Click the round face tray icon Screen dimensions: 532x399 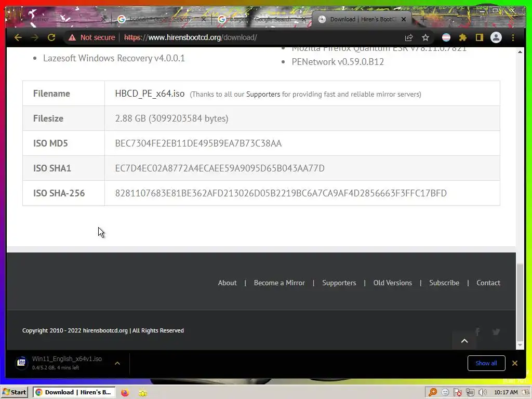[x=445, y=393]
